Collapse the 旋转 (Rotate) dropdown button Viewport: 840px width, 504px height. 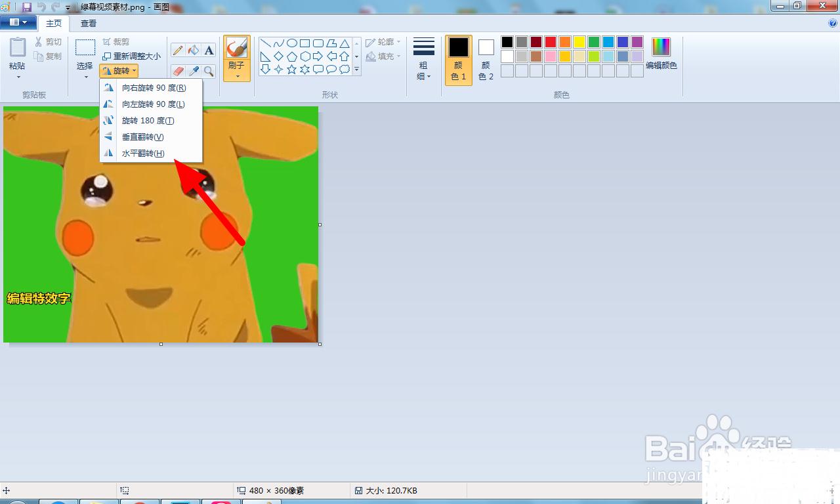coord(119,71)
